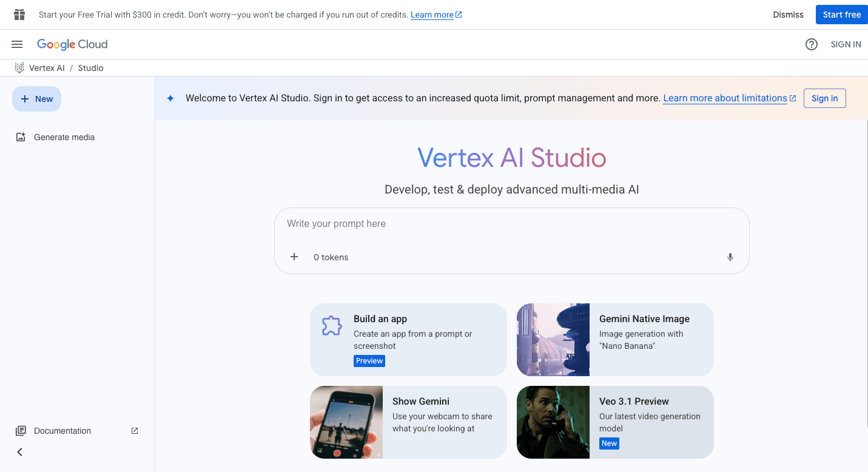Open the Learn more about limitations link
Viewport: 868px width, 472px height.
point(725,98)
